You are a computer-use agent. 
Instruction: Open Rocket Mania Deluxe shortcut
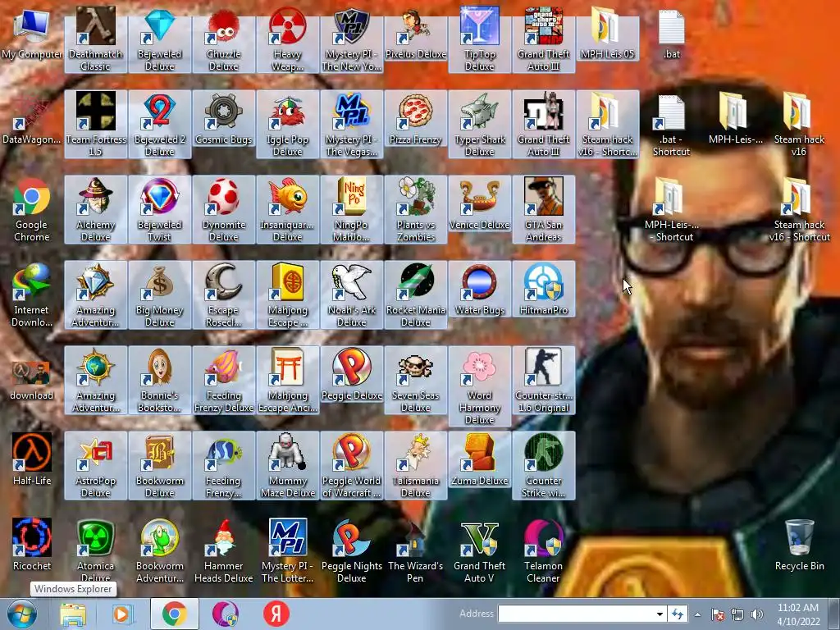point(416,294)
